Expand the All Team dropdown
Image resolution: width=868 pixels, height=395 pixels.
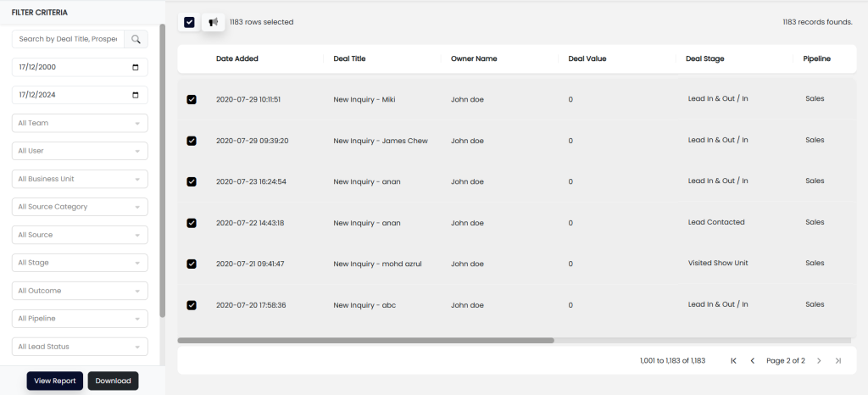pyautogui.click(x=80, y=123)
